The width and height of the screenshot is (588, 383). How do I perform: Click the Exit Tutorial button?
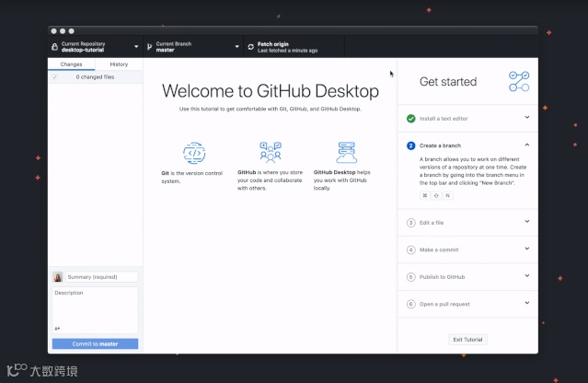pos(467,340)
